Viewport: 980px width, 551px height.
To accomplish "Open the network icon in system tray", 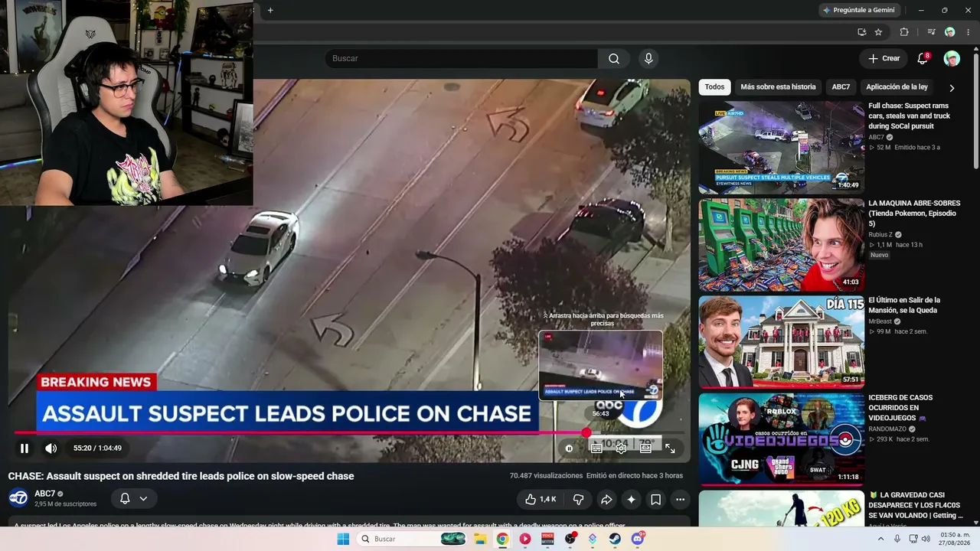I will pos(913,539).
